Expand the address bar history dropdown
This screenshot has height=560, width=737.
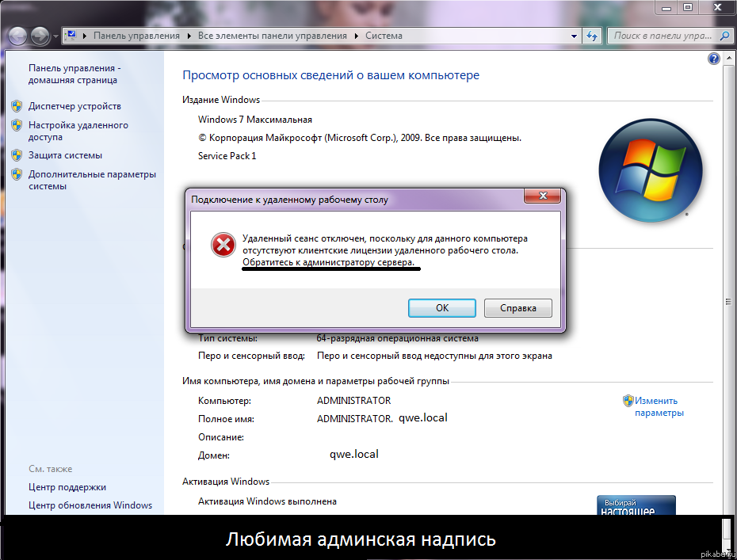click(x=574, y=36)
